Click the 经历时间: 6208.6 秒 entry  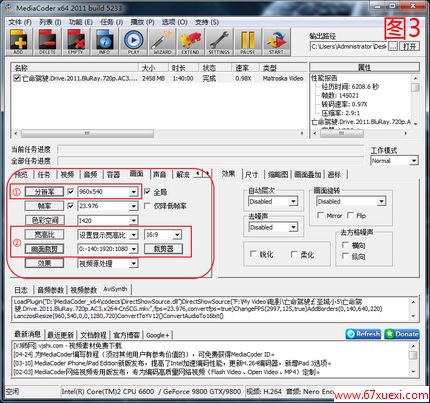tap(350, 87)
